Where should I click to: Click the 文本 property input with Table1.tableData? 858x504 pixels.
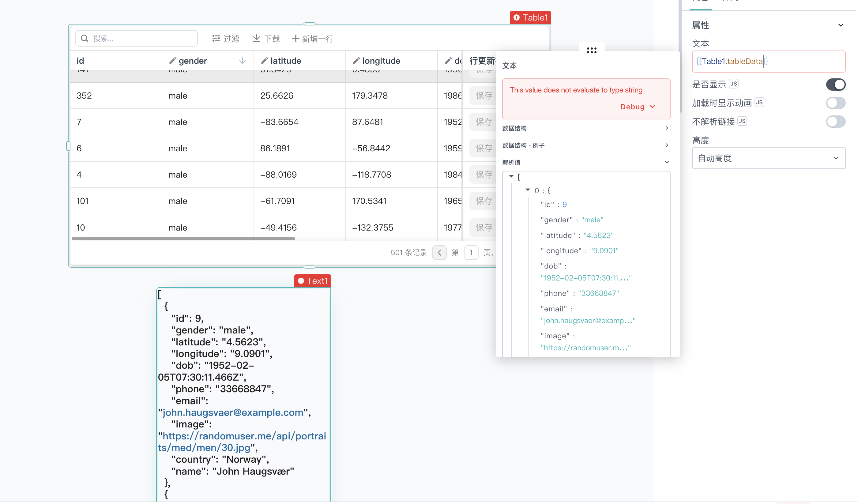click(769, 61)
